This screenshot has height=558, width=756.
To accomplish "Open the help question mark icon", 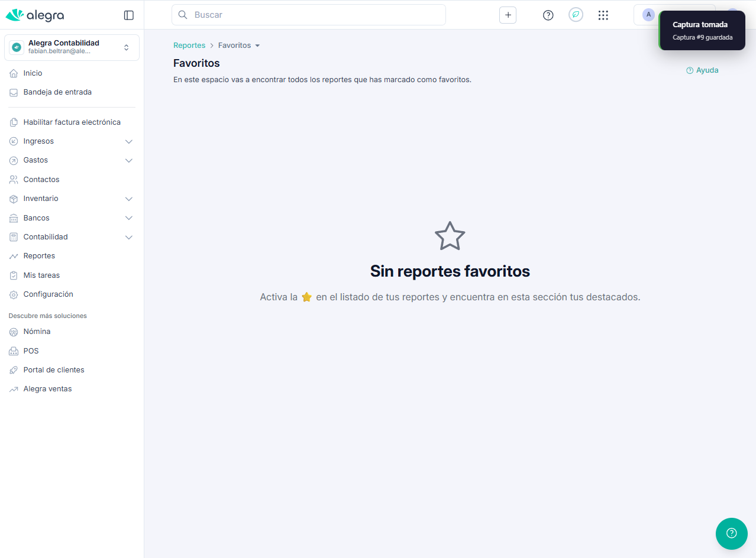I will tap(548, 15).
